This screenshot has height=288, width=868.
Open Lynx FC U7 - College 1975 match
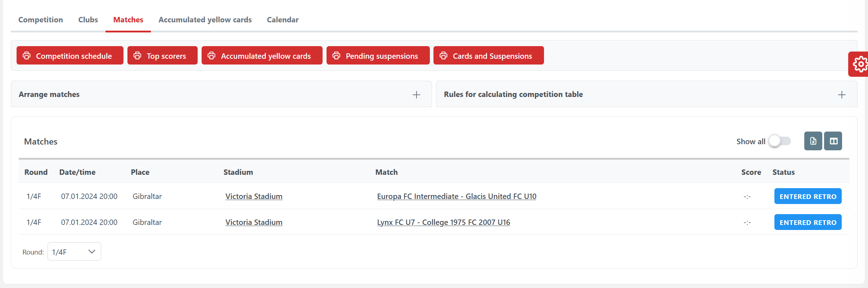pyautogui.click(x=443, y=222)
